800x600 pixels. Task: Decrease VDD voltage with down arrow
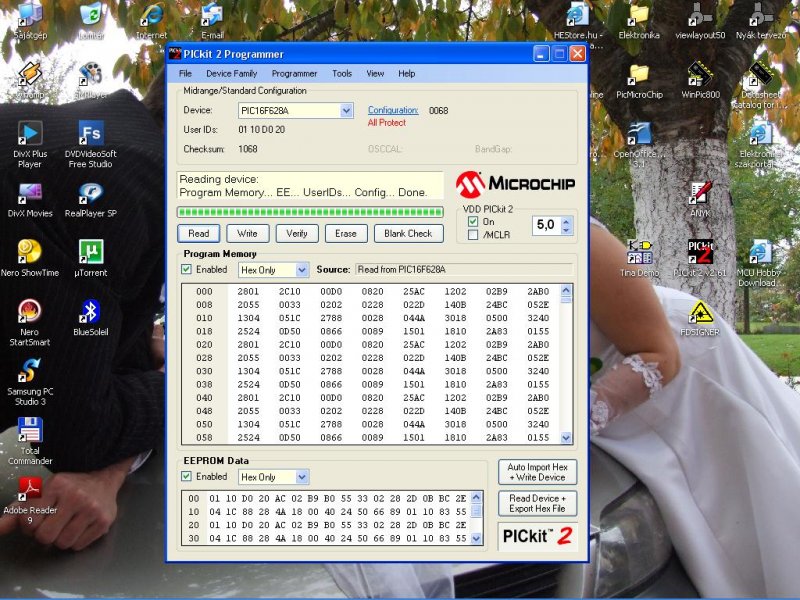[x=566, y=230]
